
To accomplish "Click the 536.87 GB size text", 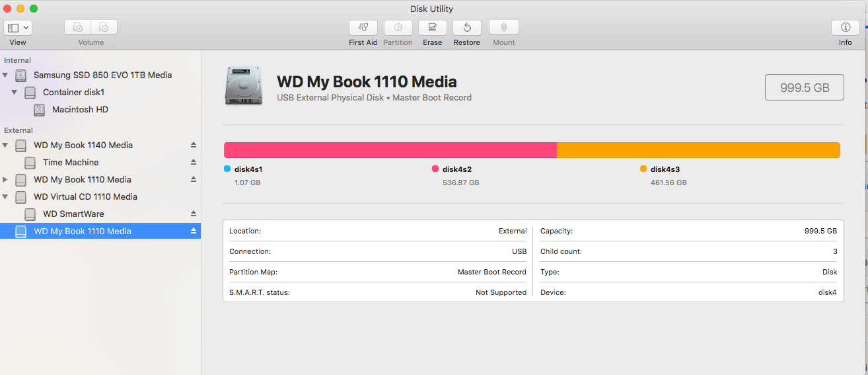I will pos(461,183).
